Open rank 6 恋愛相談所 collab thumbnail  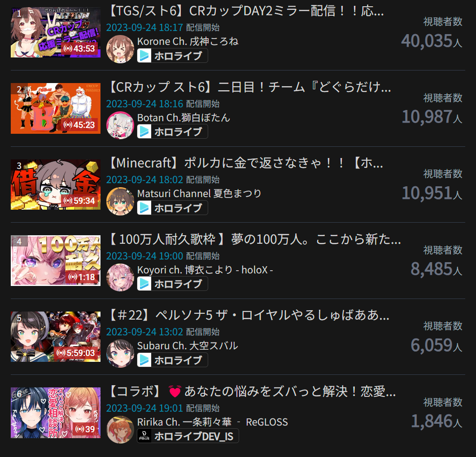[56, 413]
